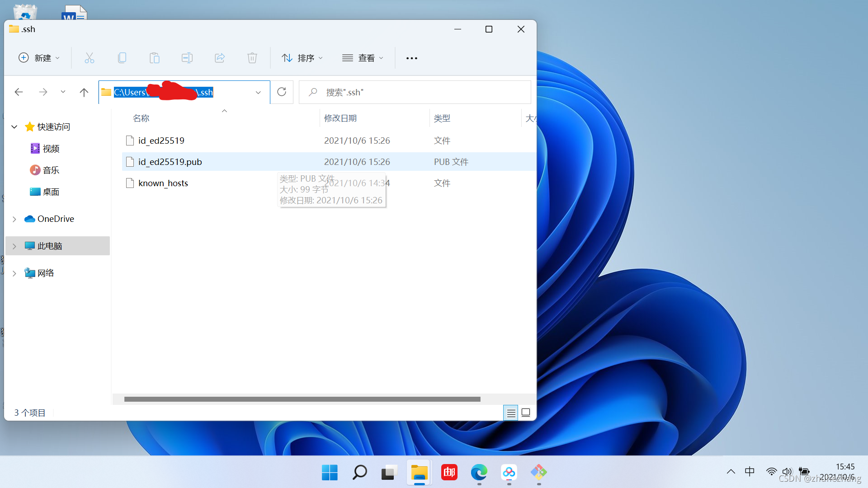Open the address bar history dropdown
The height and width of the screenshot is (488, 868).
[258, 92]
